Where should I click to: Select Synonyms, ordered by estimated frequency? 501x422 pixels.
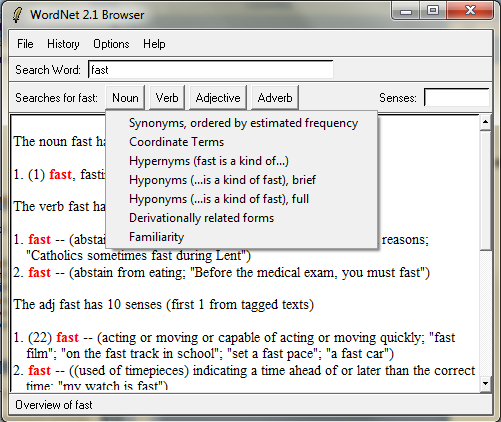242,123
